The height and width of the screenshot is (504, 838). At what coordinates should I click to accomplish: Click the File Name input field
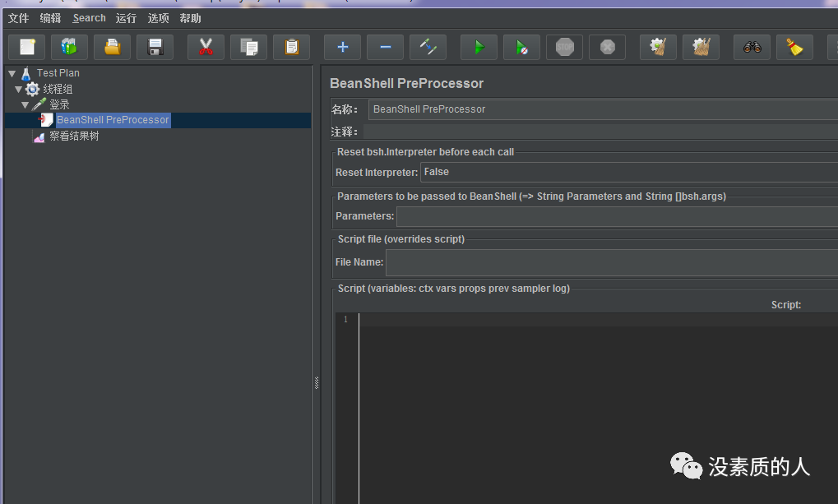point(612,262)
